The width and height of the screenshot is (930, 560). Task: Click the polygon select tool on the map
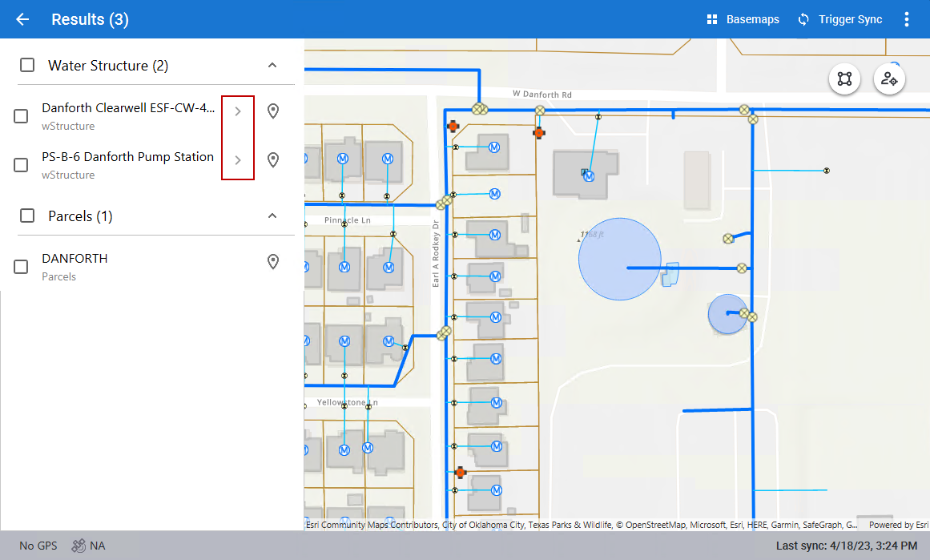[x=844, y=79]
